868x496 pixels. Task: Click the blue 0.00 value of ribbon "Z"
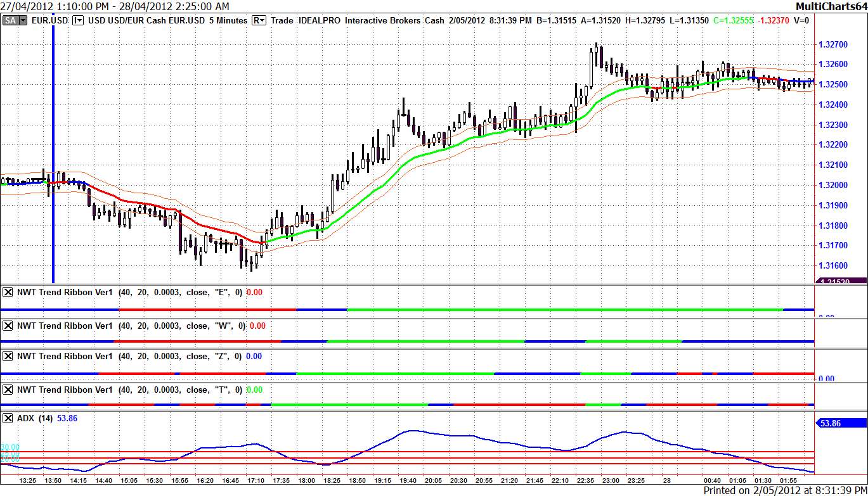pos(254,356)
